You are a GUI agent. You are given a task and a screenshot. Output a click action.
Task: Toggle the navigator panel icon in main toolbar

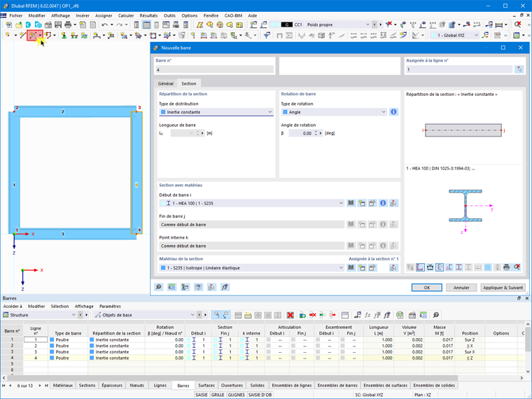pyautogui.click(x=136, y=24)
